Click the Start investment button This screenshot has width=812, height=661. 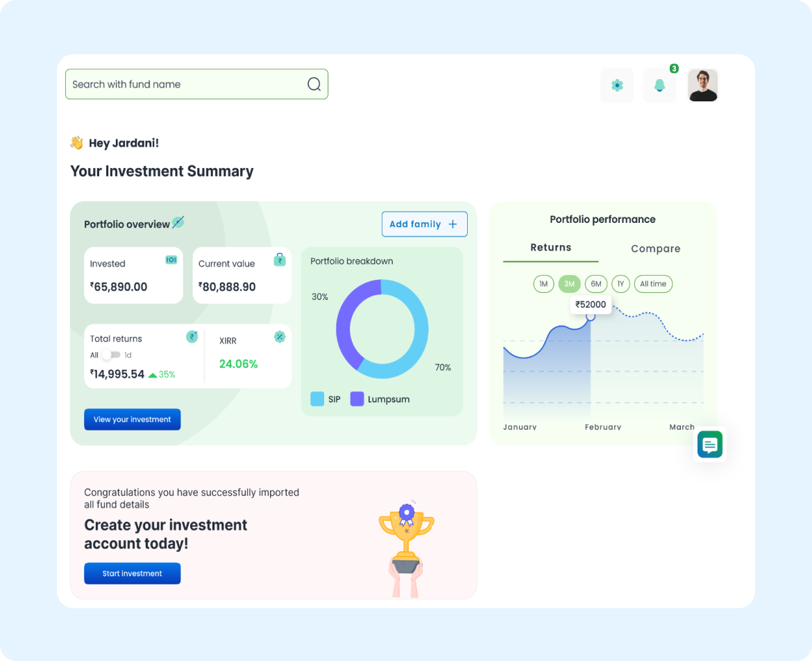coord(132,574)
